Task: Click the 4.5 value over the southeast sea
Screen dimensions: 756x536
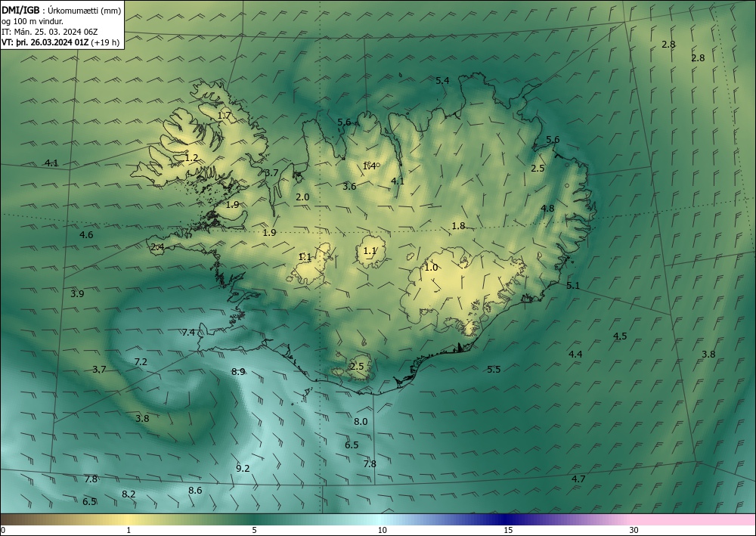Action: click(x=620, y=336)
